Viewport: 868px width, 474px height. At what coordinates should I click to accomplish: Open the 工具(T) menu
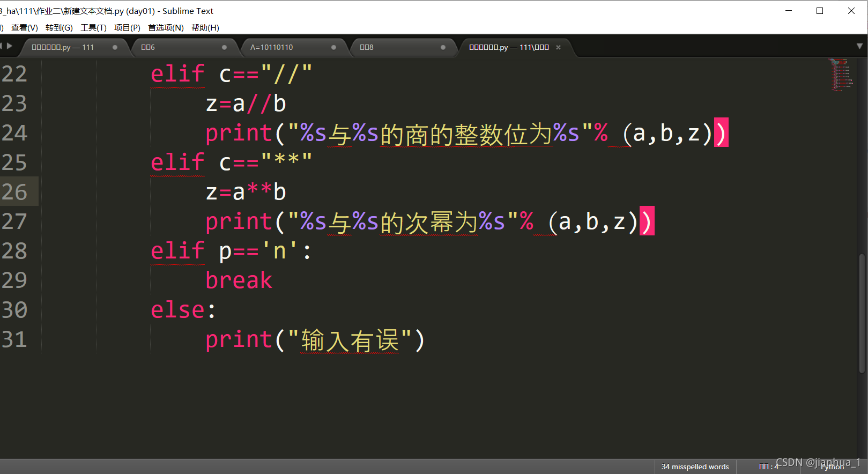coord(93,28)
